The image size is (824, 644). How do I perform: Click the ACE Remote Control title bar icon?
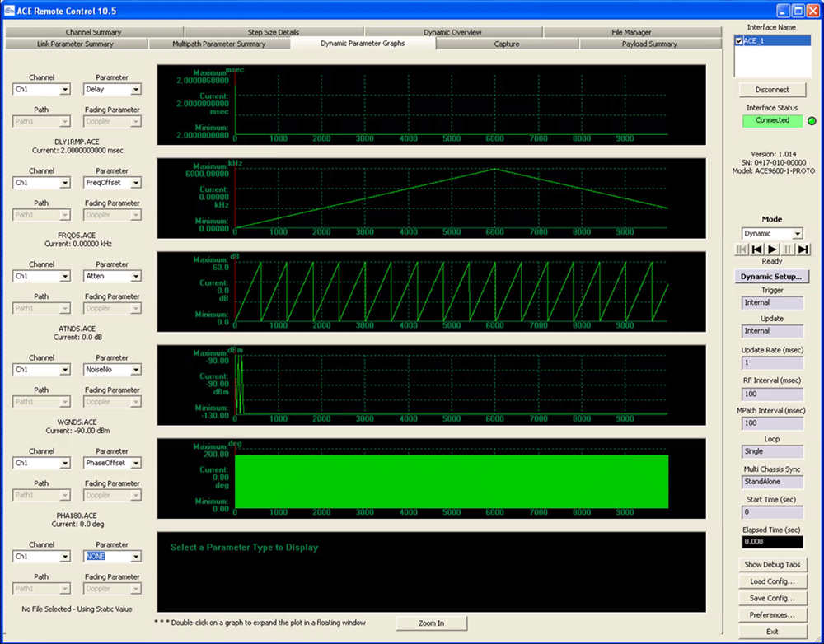click(x=8, y=10)
